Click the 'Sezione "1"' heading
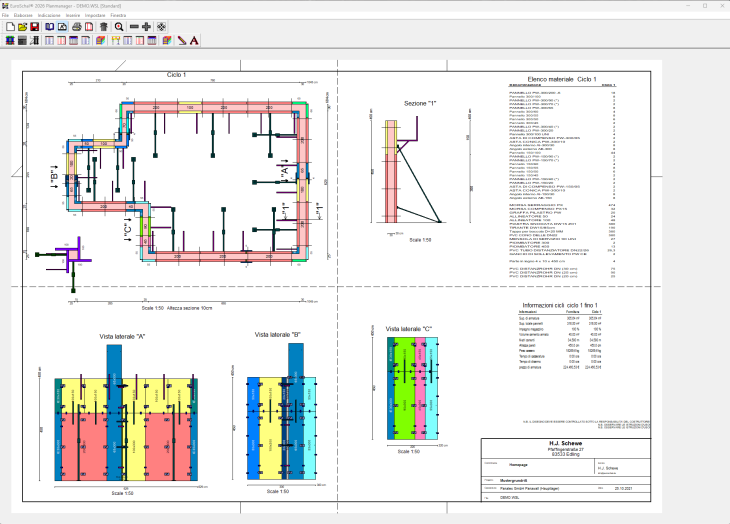 tap(420, 103)
